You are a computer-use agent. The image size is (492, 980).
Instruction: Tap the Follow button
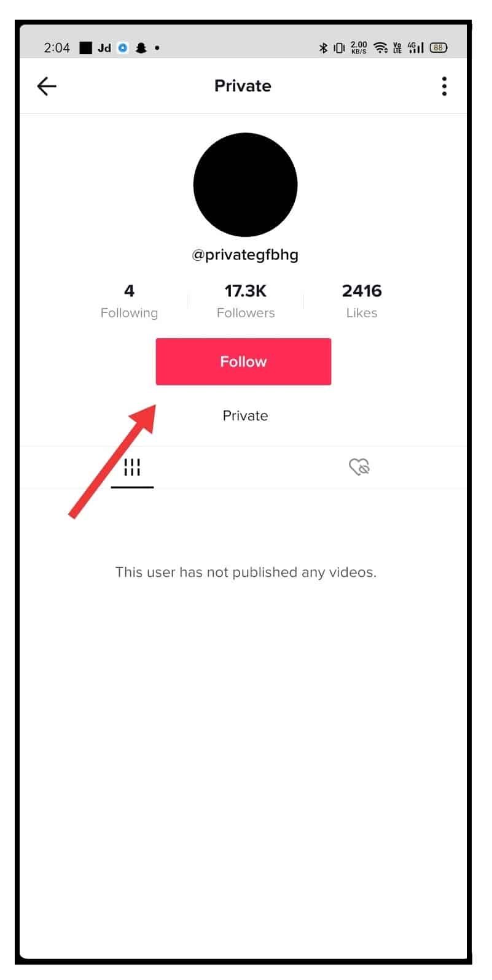(x=243, y=361)
